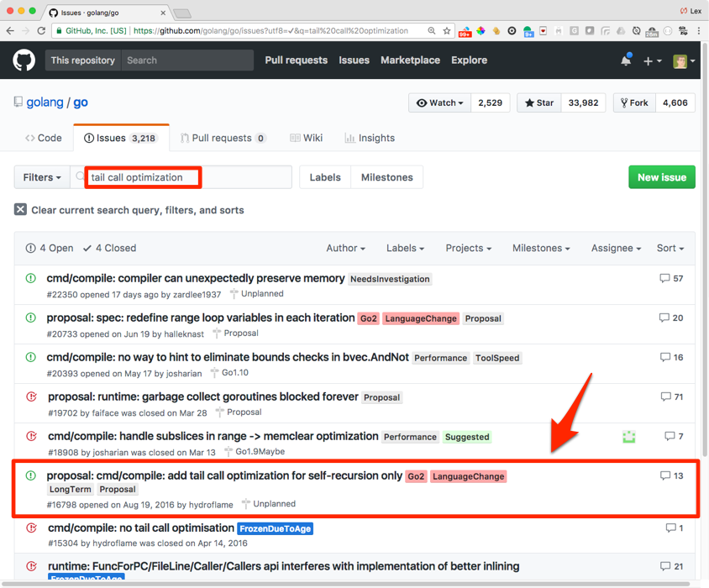Open the Sort dropdown
The image size is (709, 588).
[x=670, y=249]
